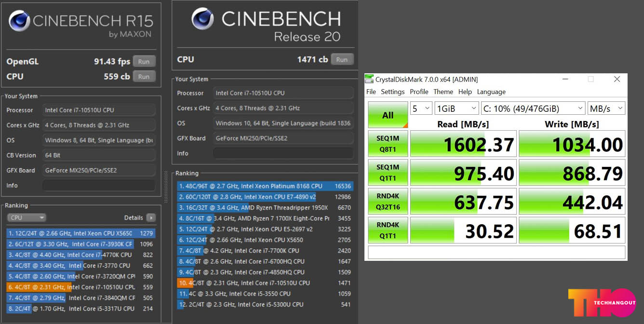
Task: Select the Core i5-5300U ranking row
Action: click(x=265, y=304)
